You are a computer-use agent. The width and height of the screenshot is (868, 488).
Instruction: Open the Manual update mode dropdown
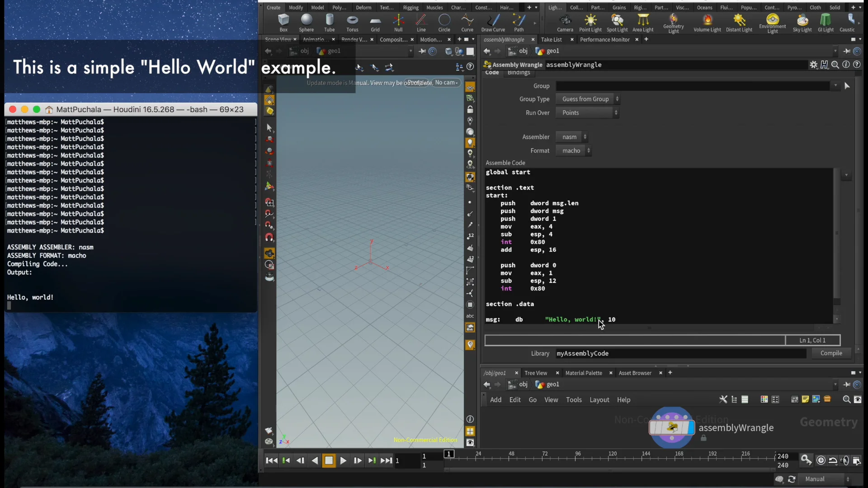pos(827,479)
